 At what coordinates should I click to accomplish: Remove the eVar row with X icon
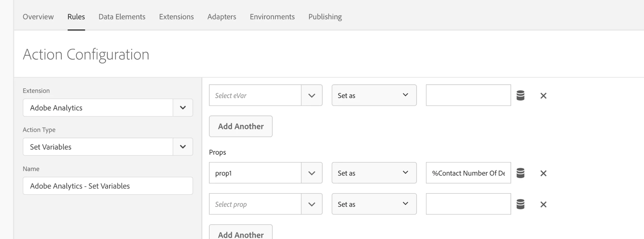pyautogui.click(x=543, y=96)
